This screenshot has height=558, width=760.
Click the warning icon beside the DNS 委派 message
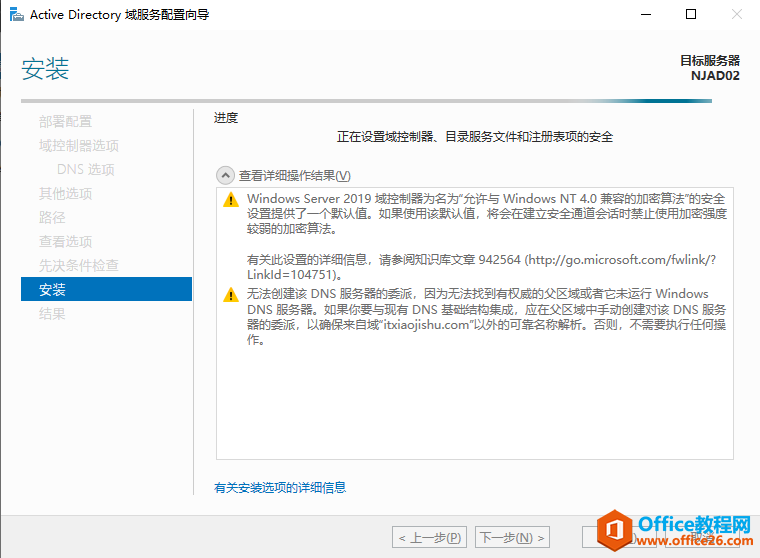[231, 294]
